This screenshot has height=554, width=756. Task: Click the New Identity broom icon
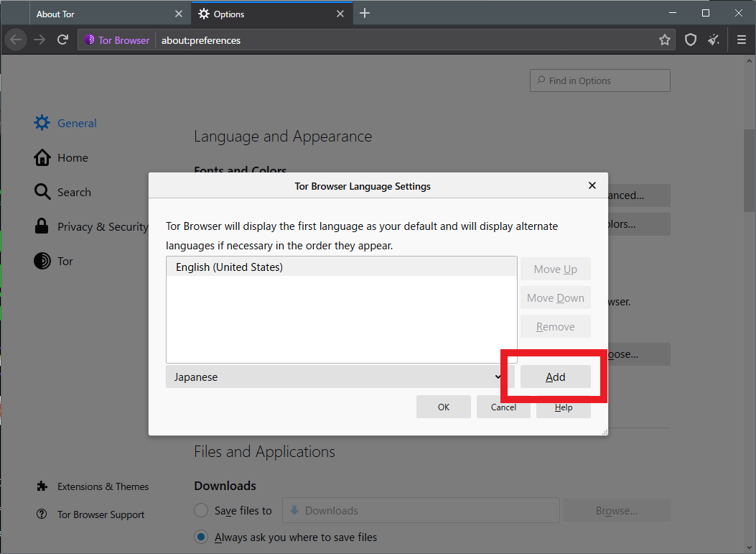click(714, 40)
